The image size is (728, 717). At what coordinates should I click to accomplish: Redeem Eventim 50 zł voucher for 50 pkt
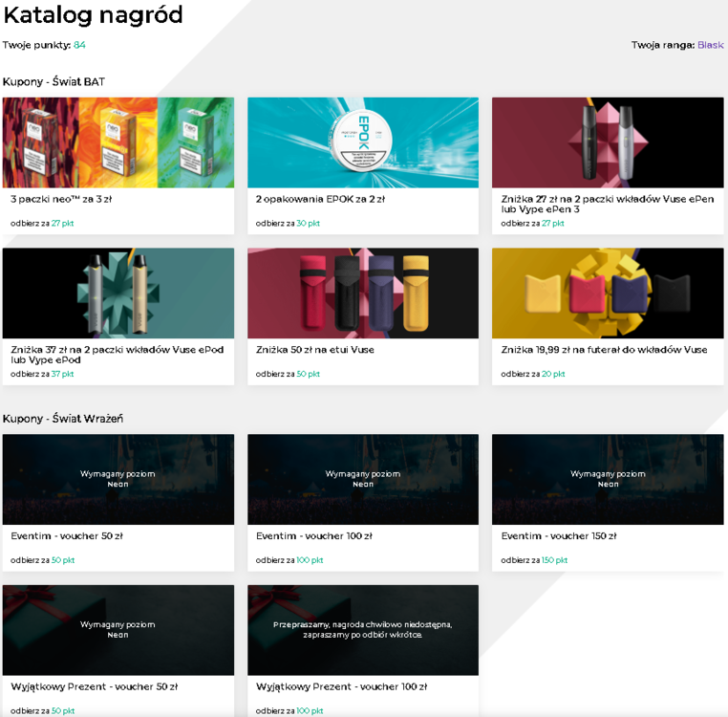43,560
